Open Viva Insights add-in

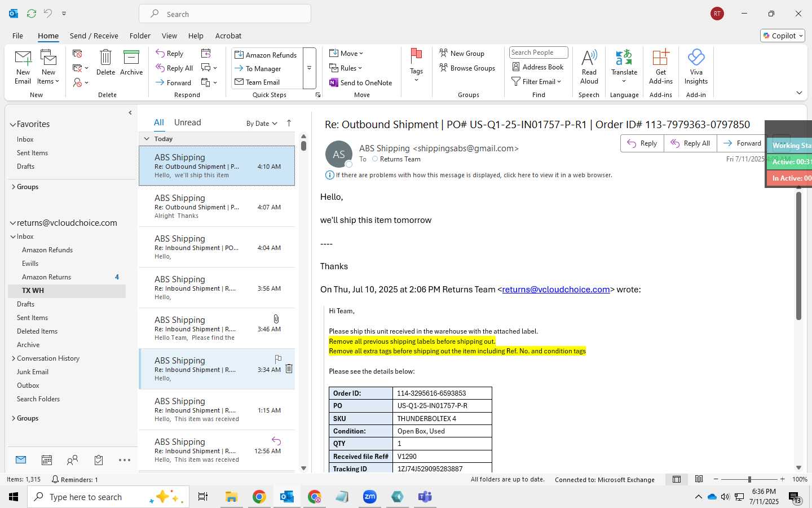696,67
